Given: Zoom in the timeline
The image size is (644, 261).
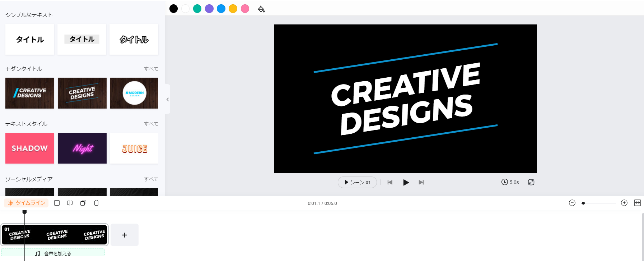Looking at the screenshot, I should (624, 203).
